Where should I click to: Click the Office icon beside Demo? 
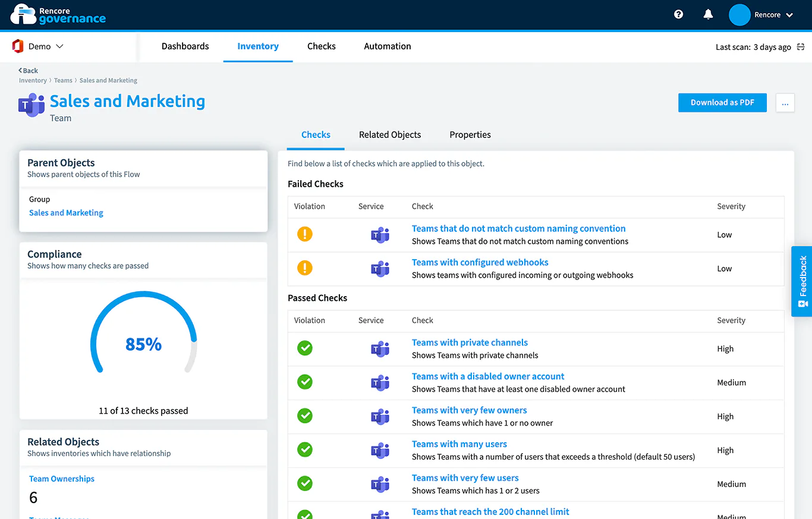[x=18, y=46]
